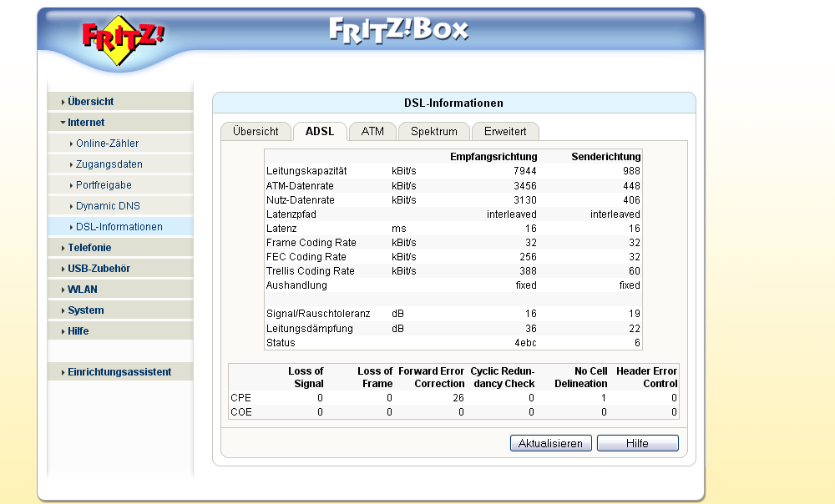Screen dimensions: 835x504
Task: Click the Cyclic Redundancy Check header
Action: click(x=503, y=377)
